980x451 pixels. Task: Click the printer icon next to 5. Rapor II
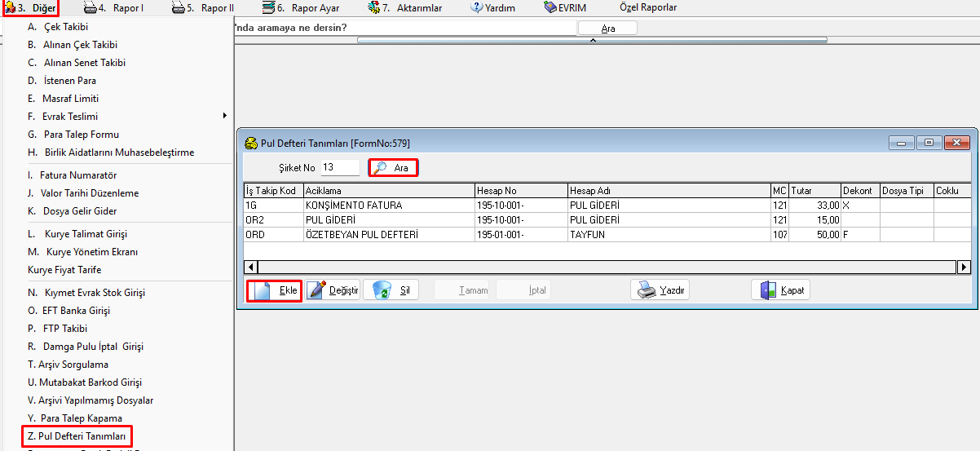pos(178,8)
